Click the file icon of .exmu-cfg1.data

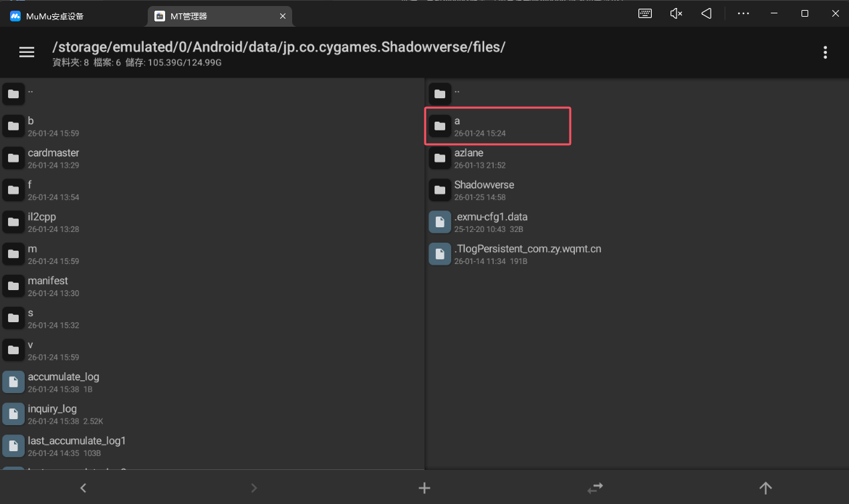(440, 223)
